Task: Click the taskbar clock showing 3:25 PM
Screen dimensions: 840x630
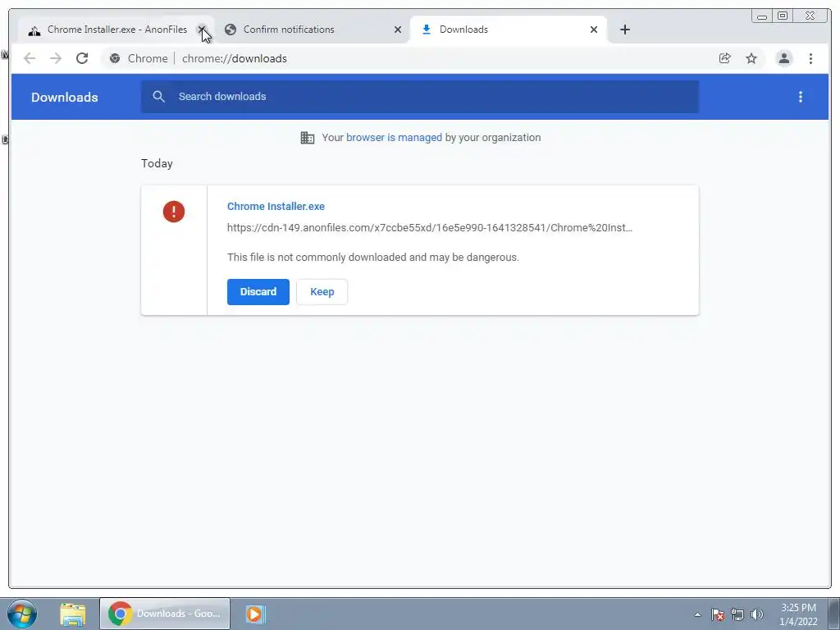Action: [798, 614]
